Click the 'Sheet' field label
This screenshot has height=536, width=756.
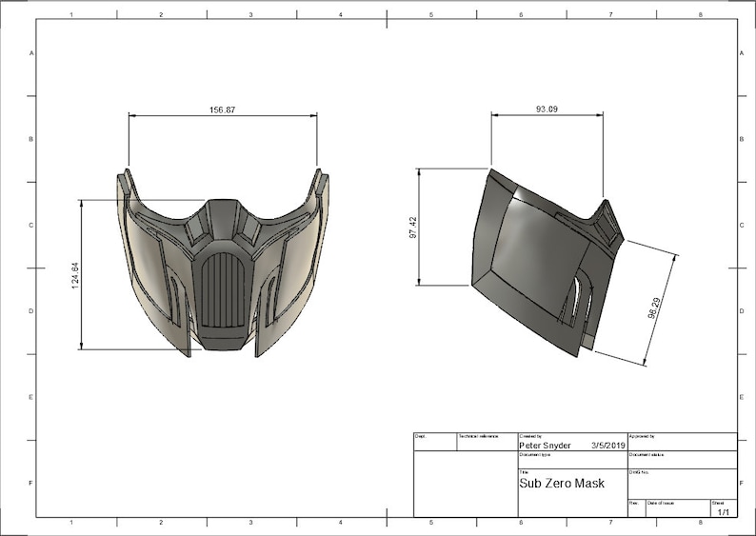click(718, 503)
